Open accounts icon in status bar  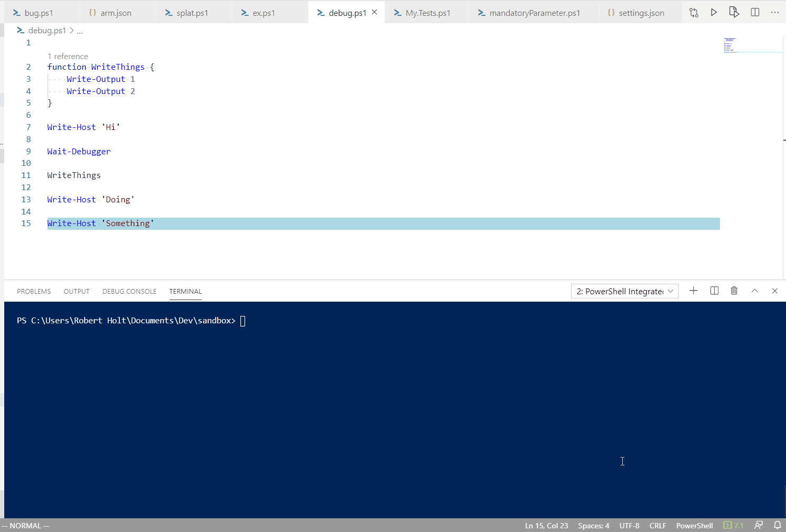click(x=758, y=525)
